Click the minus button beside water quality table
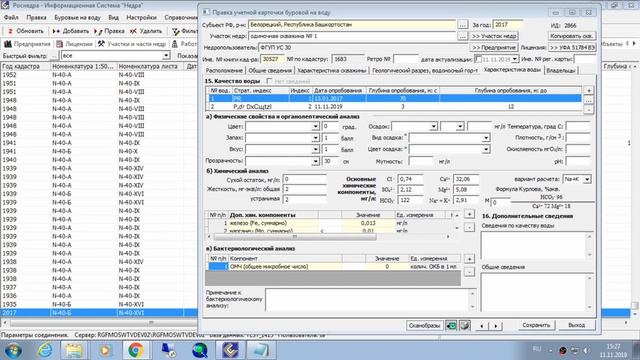Viewport: 640px width, 360px height. 588,109
